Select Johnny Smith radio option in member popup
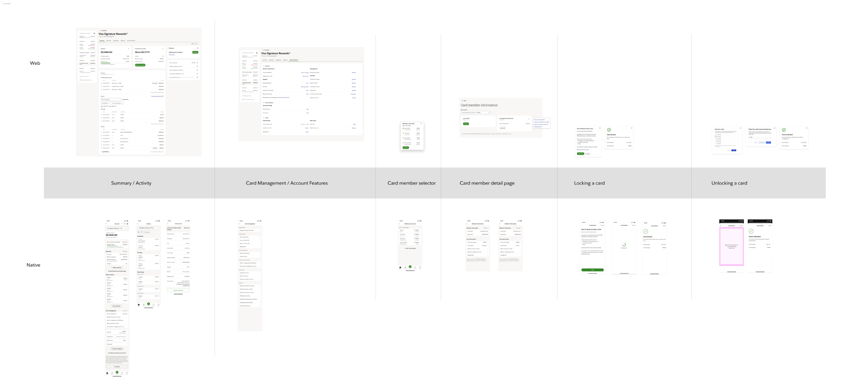This screenshot has width=868, height=390. click(x=403, y=143)
